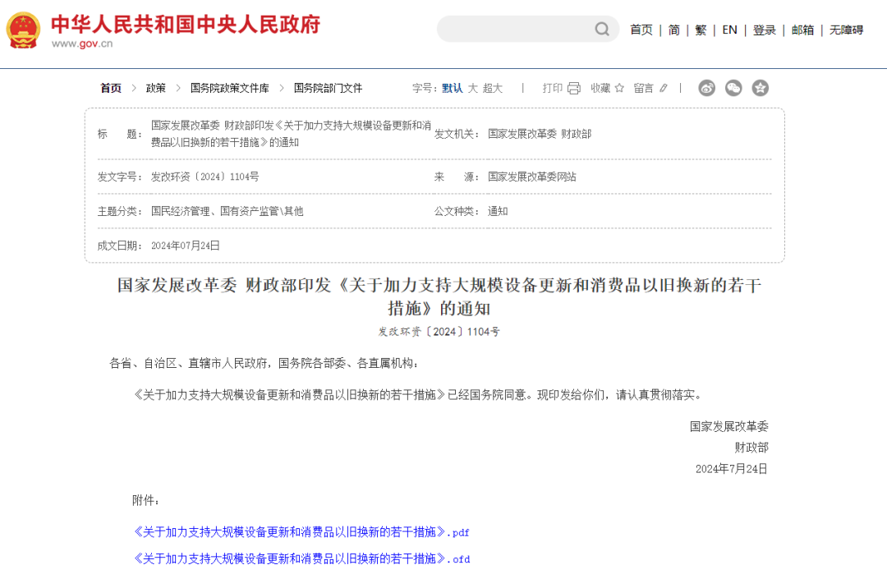
Task: Click the search magnifier icon
Action: point(602,30)
